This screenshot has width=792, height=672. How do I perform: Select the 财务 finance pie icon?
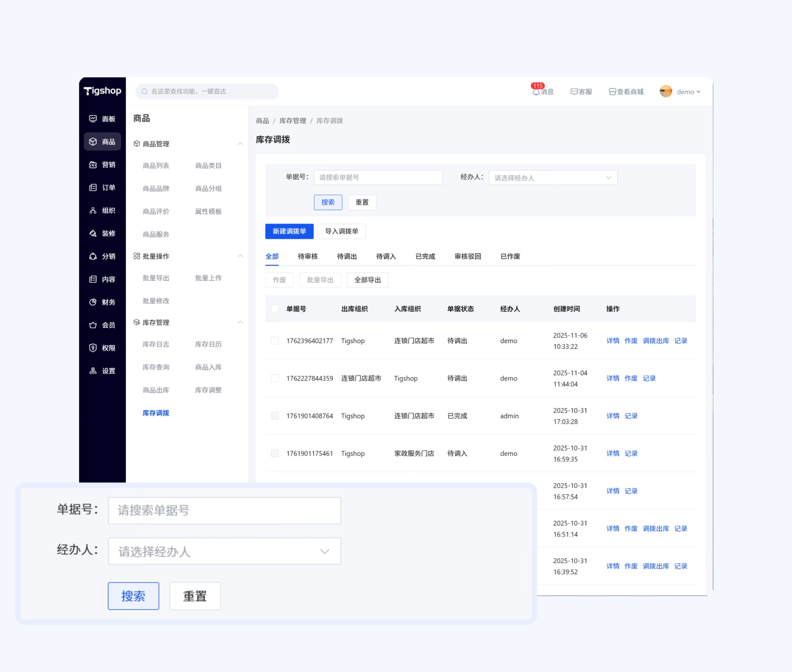pos(93,302)
